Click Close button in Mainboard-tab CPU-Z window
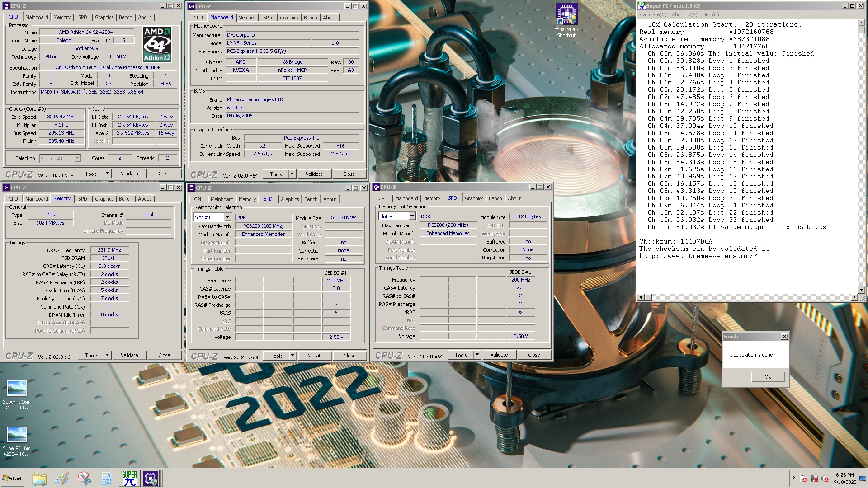Image resolution: width=868 pixels, height=488 pixels. click(x=349, y=174)
